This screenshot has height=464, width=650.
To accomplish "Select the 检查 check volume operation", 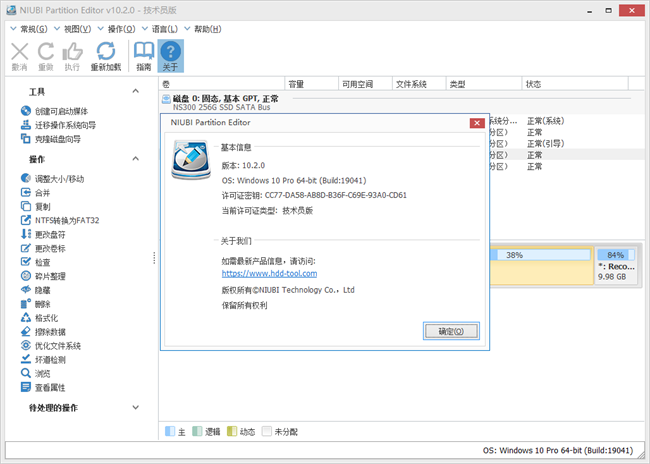I will 35,262.
